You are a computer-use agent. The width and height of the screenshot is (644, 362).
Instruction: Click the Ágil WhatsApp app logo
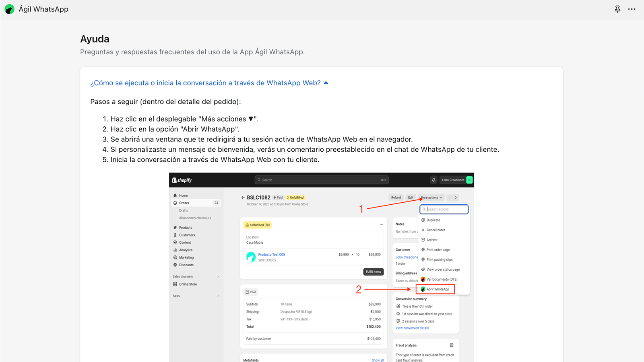click(x=9, y=9)
